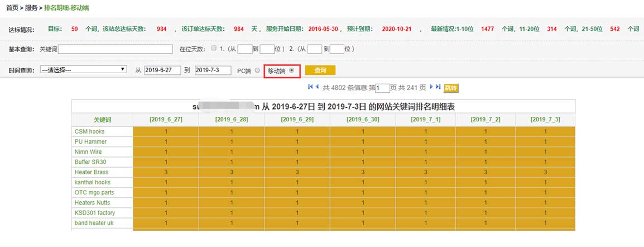Screen dimensions: 644x247
Task: Click the 跳转 jump button
Action: (451, 88)
